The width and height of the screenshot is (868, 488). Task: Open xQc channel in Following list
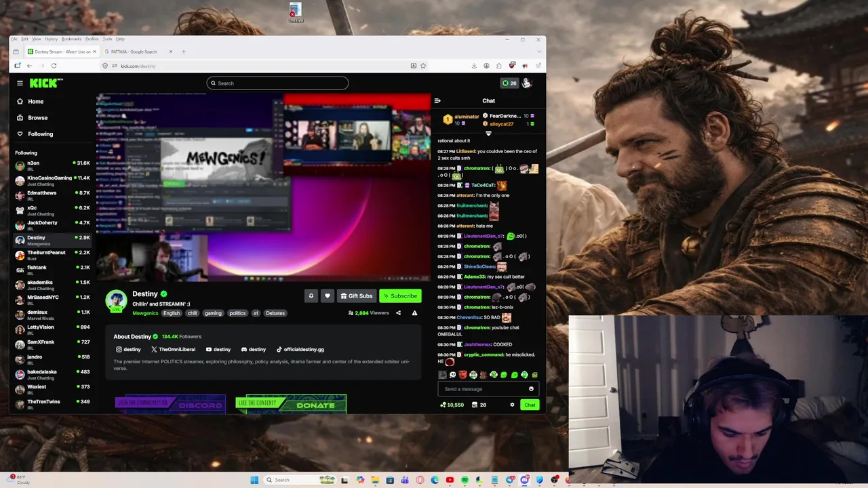click(x=53, y=210)
